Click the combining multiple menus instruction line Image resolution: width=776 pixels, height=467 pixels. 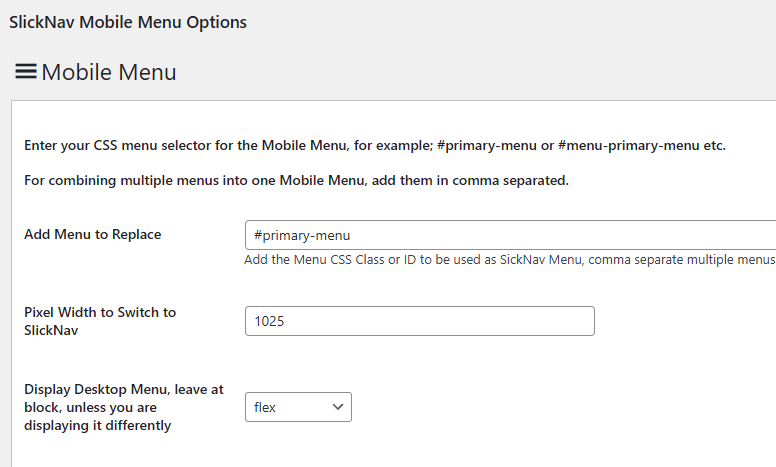tap(296, 181)
